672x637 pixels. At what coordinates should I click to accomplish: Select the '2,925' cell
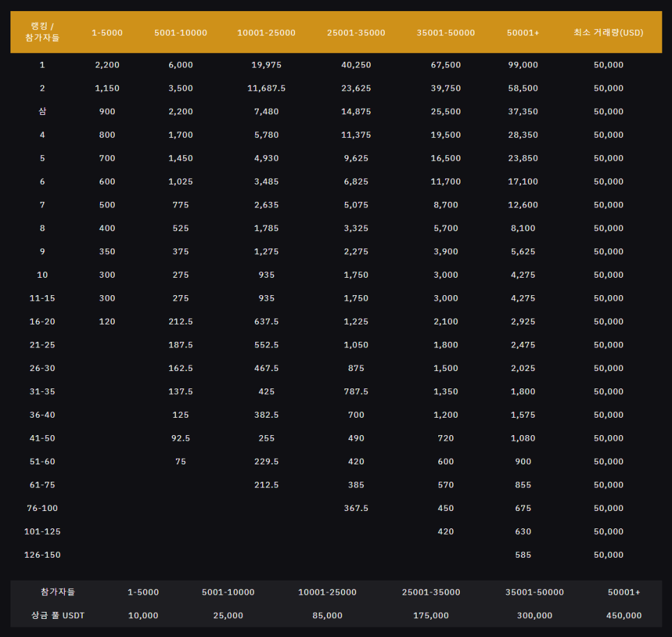pos(523,322)
